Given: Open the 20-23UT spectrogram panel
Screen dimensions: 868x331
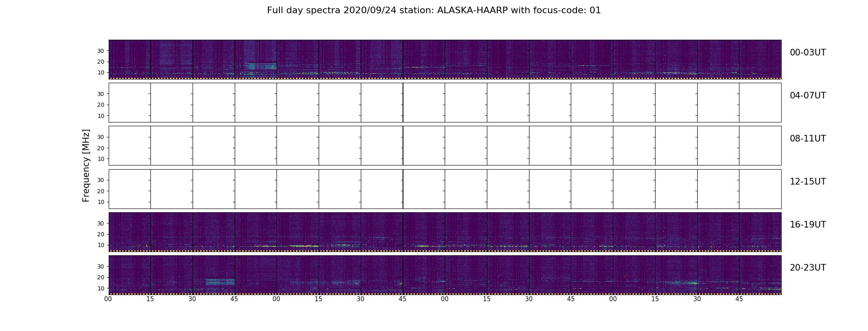Looking at the screenshot, I should 445,275.
